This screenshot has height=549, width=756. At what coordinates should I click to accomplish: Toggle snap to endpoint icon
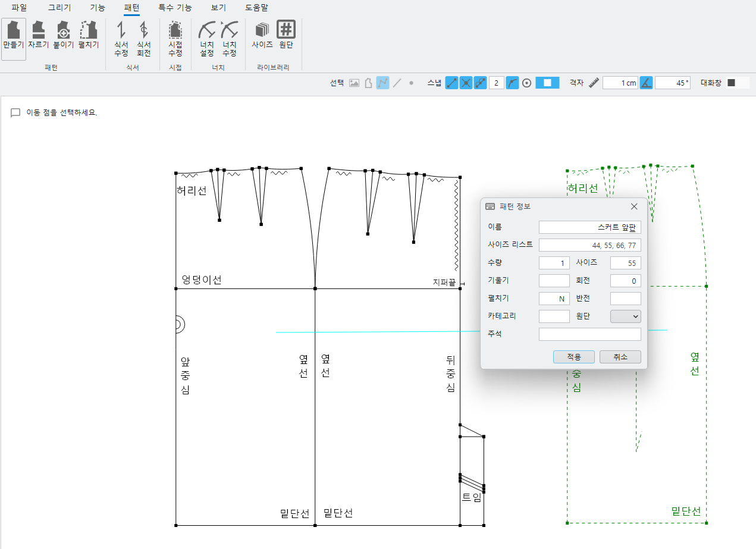pos(452,83)
